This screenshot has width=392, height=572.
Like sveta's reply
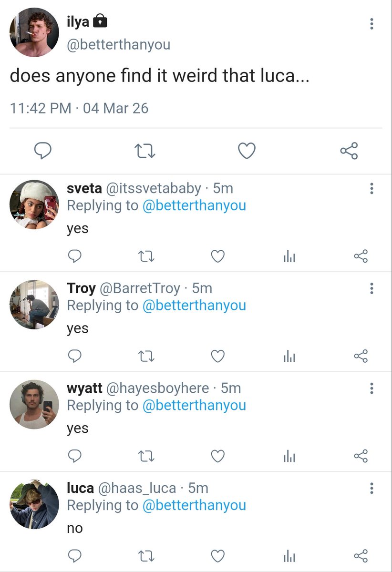point(217,256)
